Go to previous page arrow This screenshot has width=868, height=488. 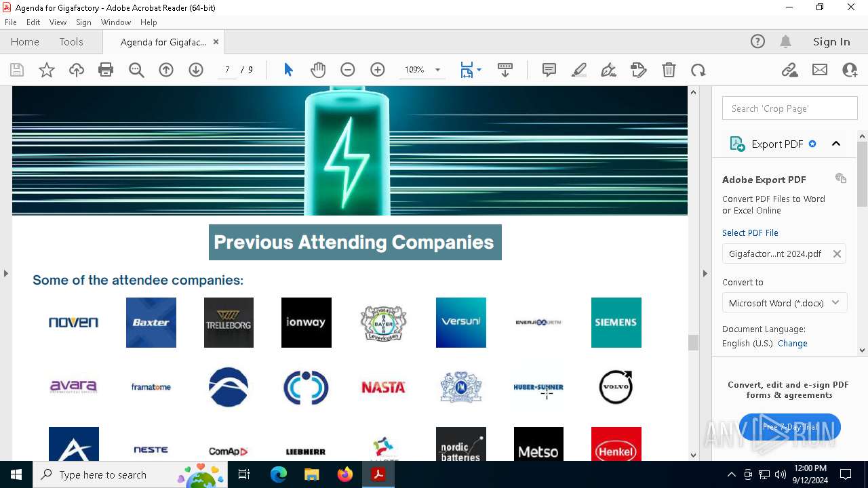[166, 70]
